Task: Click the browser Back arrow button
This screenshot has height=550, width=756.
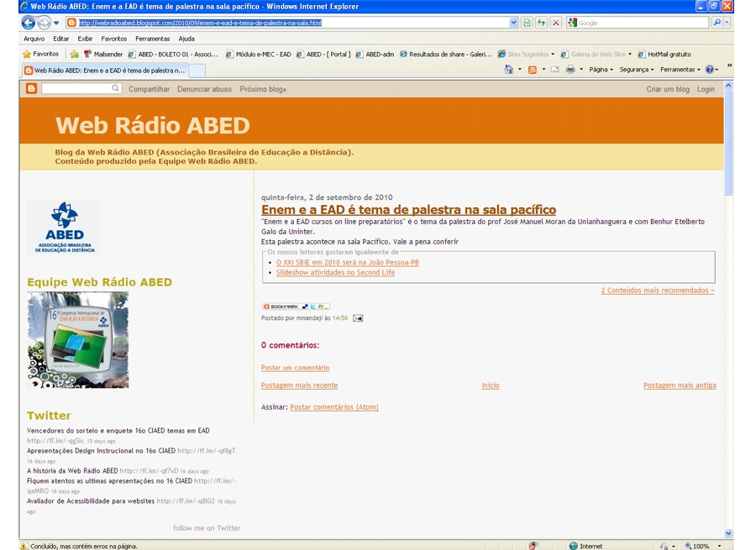Action: (x=29, y=23)
